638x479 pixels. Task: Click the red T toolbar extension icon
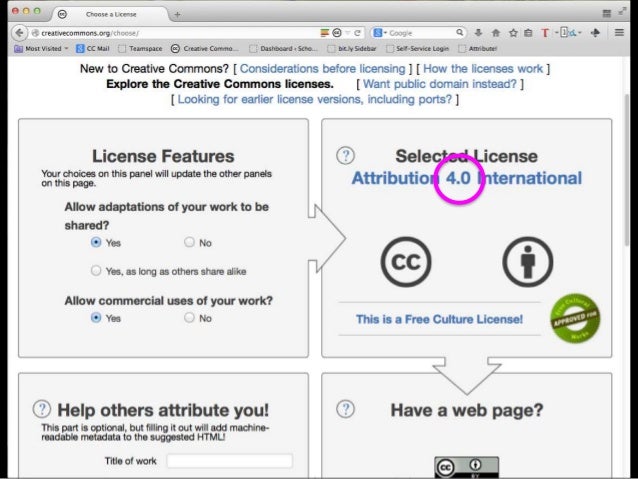(x=545, y=33)
